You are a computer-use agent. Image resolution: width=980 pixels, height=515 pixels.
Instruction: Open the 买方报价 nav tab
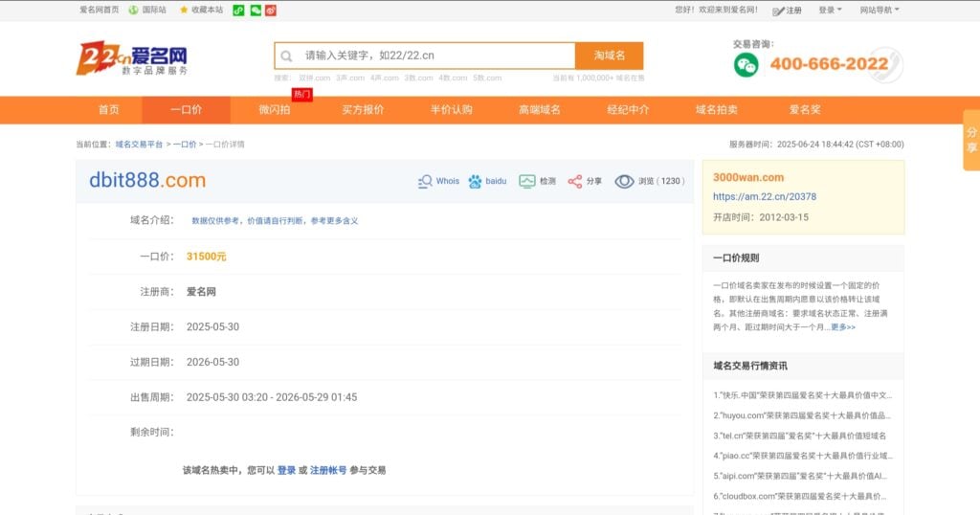coord(363,110)
